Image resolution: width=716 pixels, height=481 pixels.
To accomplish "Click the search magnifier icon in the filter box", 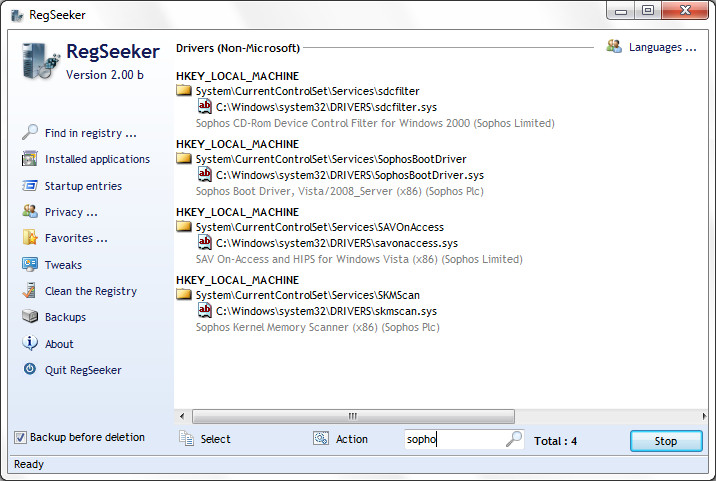I will (514, 439).
